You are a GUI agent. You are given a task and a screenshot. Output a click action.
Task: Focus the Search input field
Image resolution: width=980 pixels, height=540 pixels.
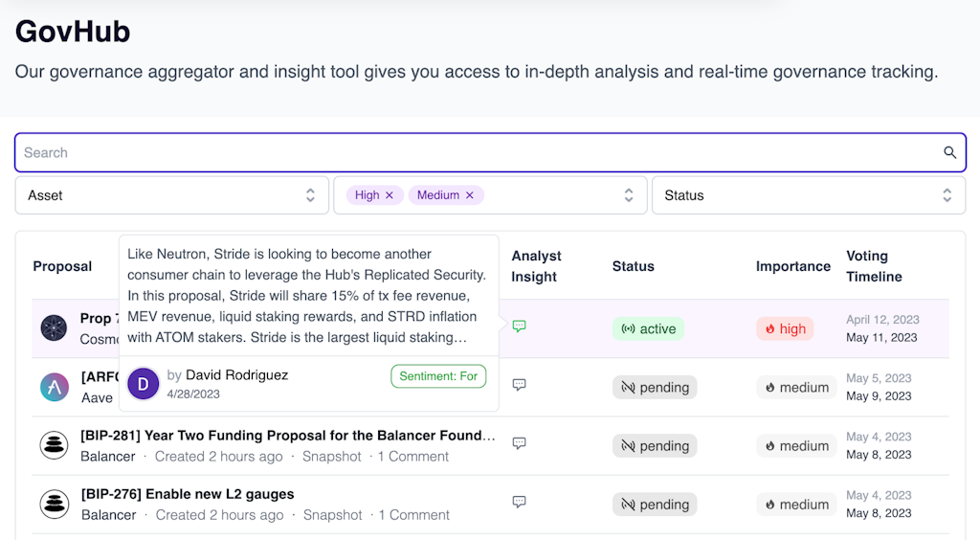479,152
